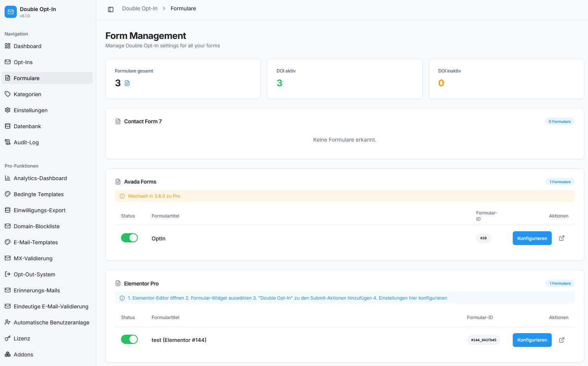This screenshot has height=366, width=588.
Task: Open OptIn form in external link icon
Action: (562, 238)
